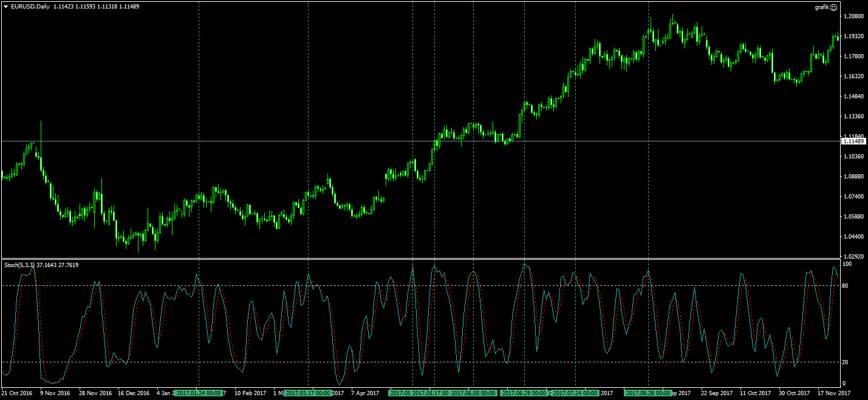Click the 22 Sep 2017 date label

(x=717, y=393)
